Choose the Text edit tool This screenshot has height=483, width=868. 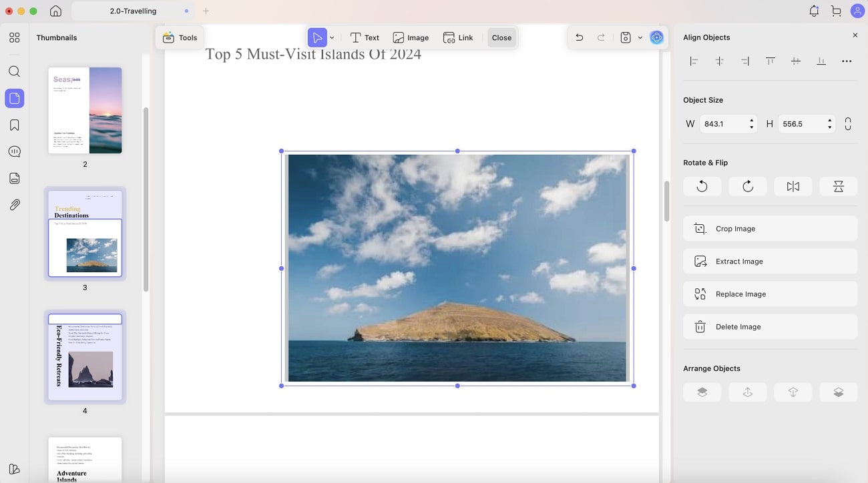(x=365, y=37)
